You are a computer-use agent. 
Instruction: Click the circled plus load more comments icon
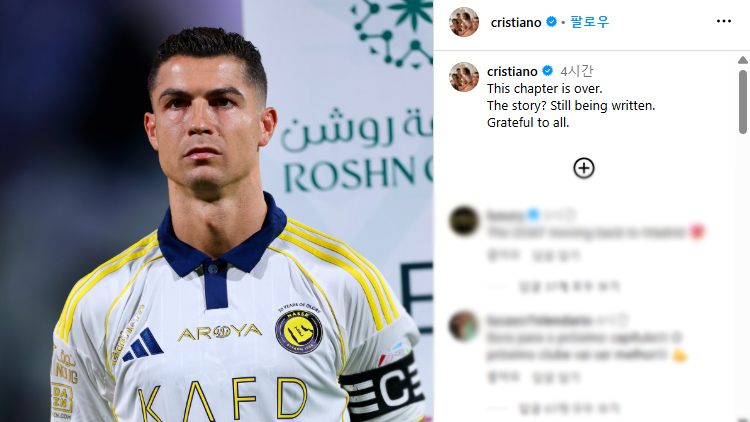584,168
